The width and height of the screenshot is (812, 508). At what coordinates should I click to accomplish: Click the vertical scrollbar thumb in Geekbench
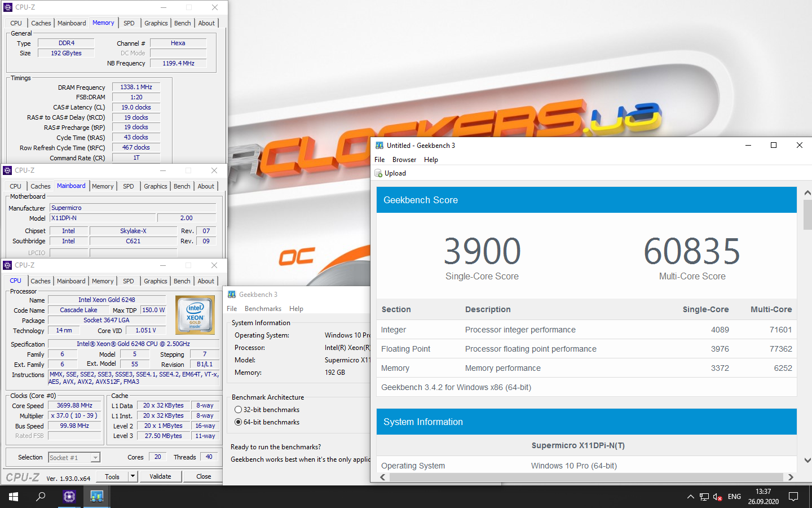point(807,214)
